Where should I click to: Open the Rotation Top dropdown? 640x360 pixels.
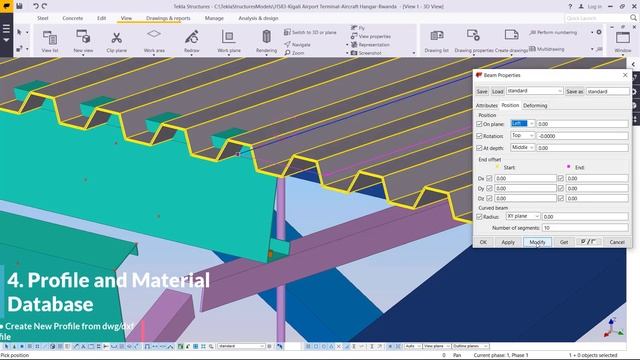pos(522,135)
